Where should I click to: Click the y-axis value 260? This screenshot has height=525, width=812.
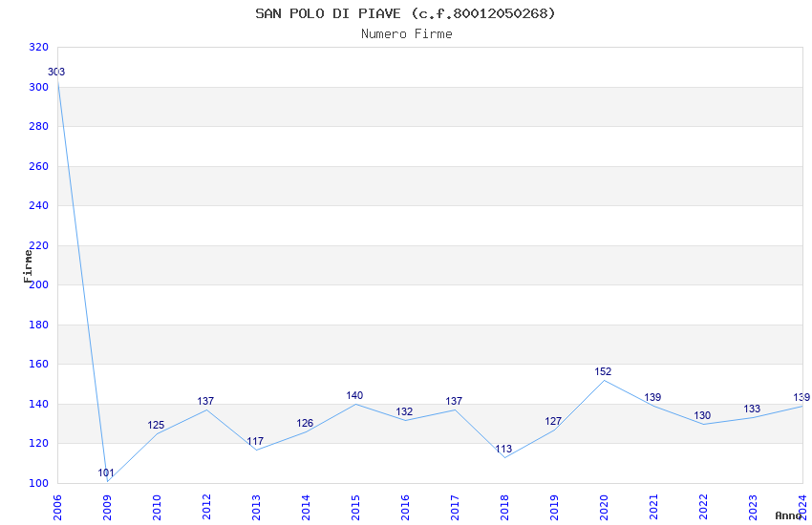click(x=39, y=166)
